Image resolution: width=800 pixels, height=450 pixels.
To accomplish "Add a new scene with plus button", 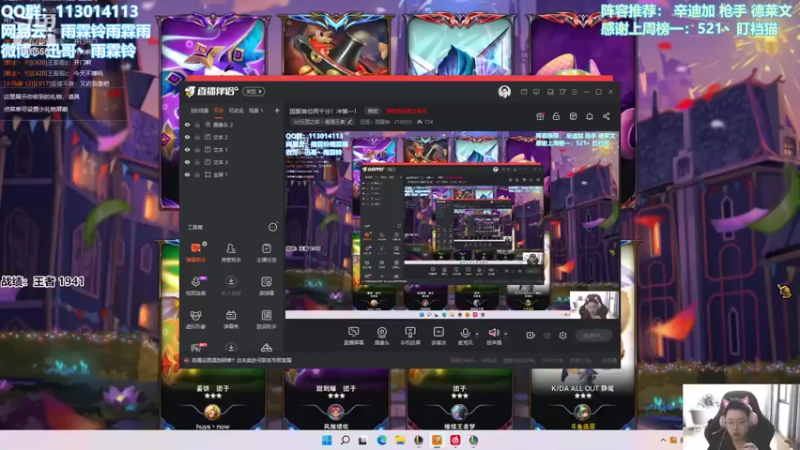I will (x=277, y=111).
